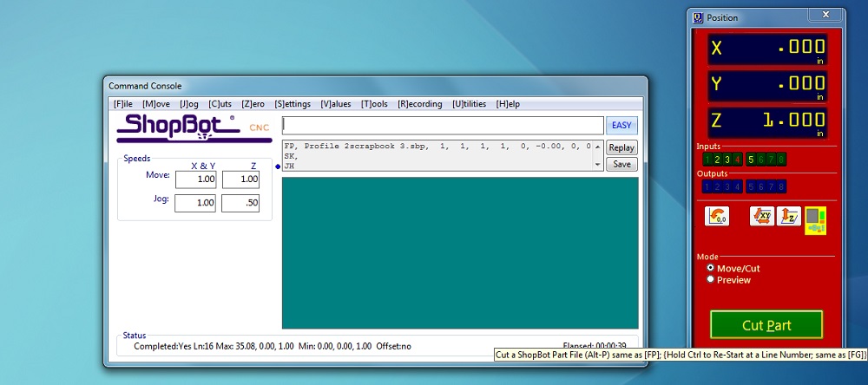868x385 pixels.
Task: Open the [V]alues menu
Action: (335, 104)
